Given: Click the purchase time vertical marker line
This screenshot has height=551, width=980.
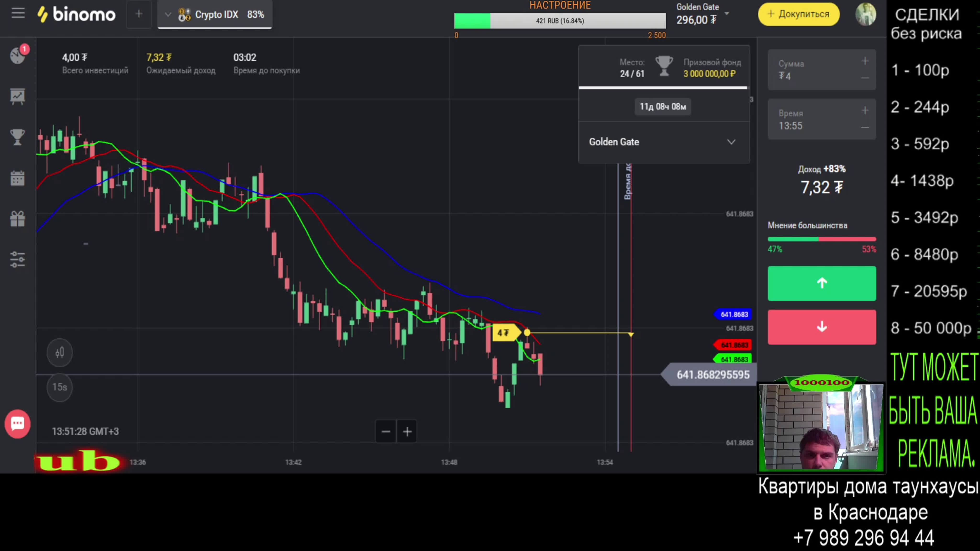Looking at the screenshot, I should coord(618,307).
